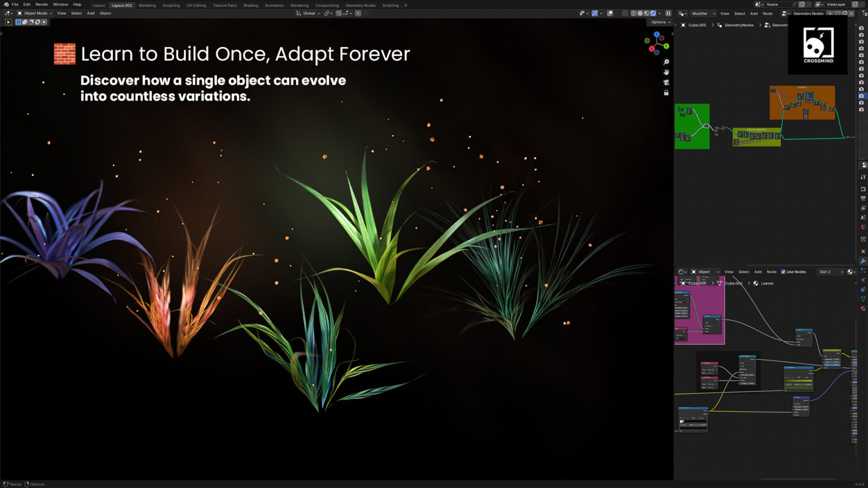Image resolution: width=868 pixels, height=488 pixels.
Task: Uncheck the Use Nodes checkbox
Action: tap(783, 272)
